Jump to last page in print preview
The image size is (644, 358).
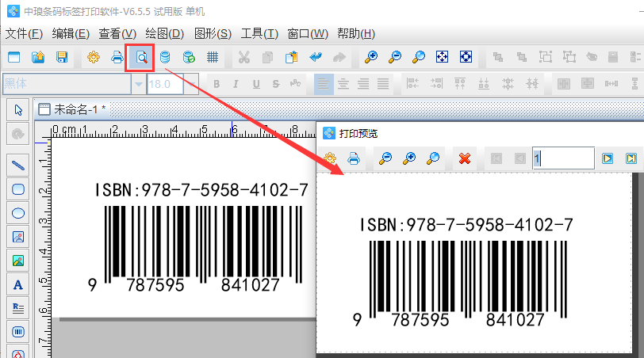pyautogui.click(x=631, y=158)
